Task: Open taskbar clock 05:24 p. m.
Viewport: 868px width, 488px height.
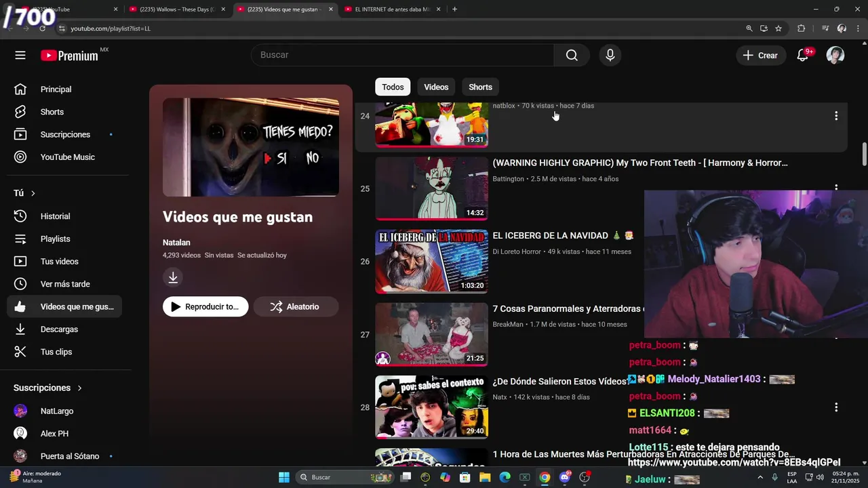Action: pos(846,477)
